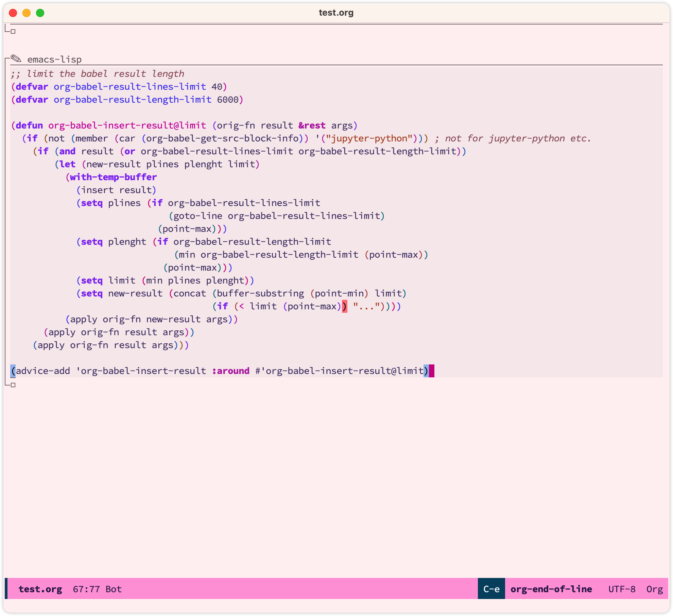The width and height of the screenshot is (673, 616).
Task: Click the org-end-of-line command label
Action: 551,589
